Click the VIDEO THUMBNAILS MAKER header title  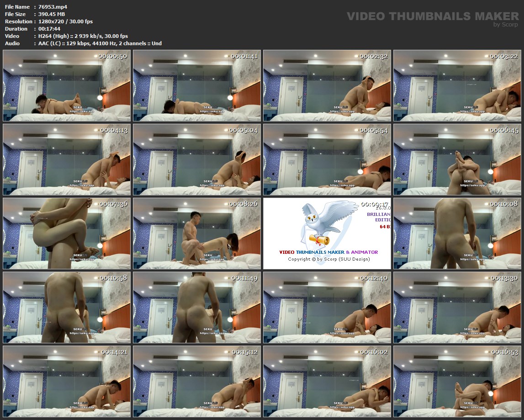[432, 16]
